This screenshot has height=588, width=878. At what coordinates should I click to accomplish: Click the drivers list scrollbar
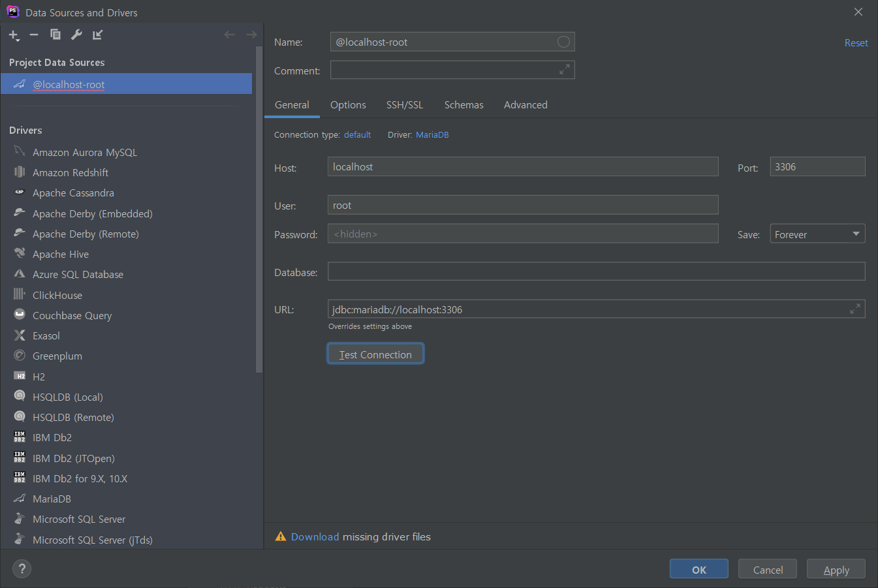click(x=259, y=209)
